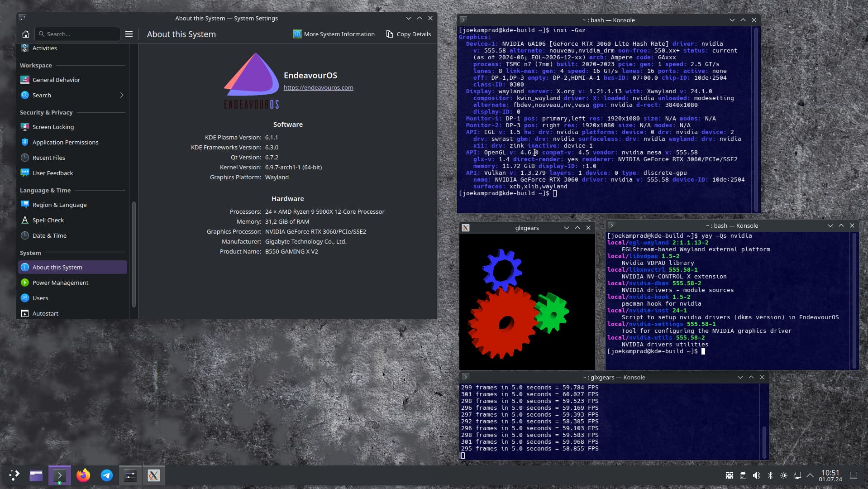Click the inxi Konsole scrollbar
Screen dimensions: 868x489
click(756, 120)
